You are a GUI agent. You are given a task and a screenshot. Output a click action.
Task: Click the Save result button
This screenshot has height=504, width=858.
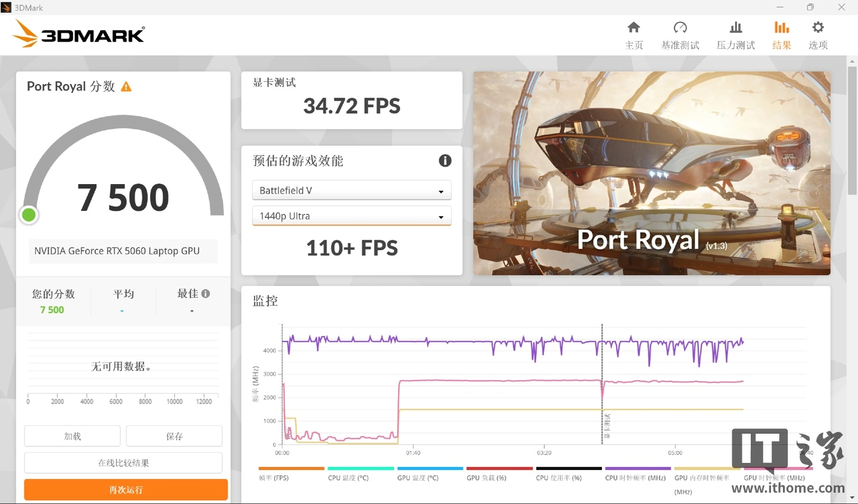[x=174, y=436]
